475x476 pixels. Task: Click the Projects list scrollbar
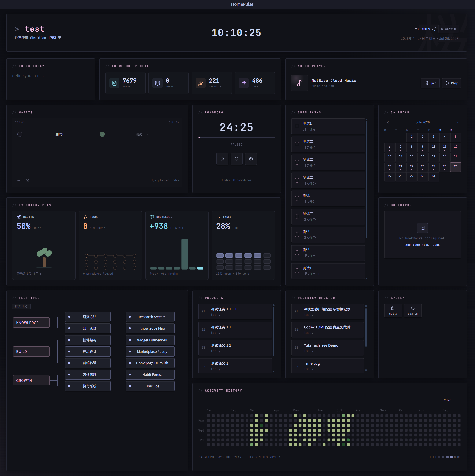tap(274, 331)
